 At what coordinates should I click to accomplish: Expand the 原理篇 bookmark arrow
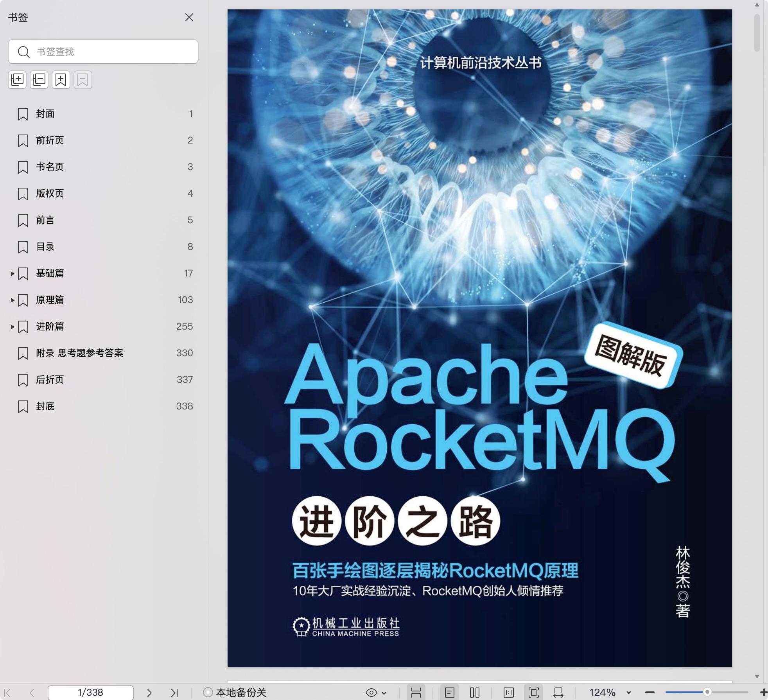point(12,300)
